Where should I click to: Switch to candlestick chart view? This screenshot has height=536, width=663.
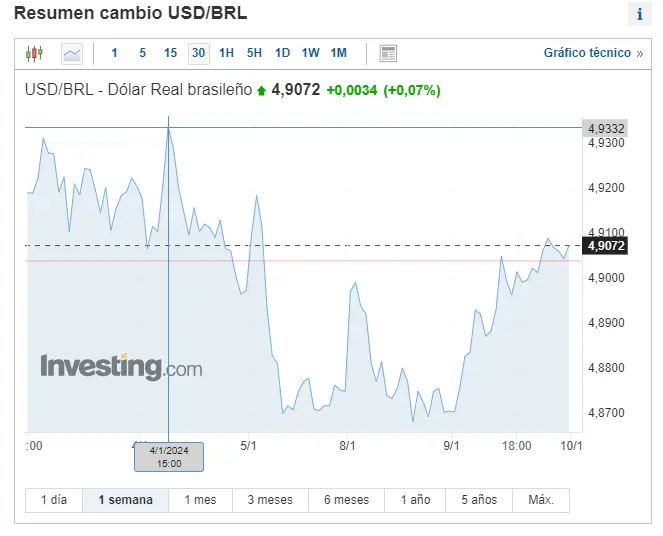(x=34, y=54)
